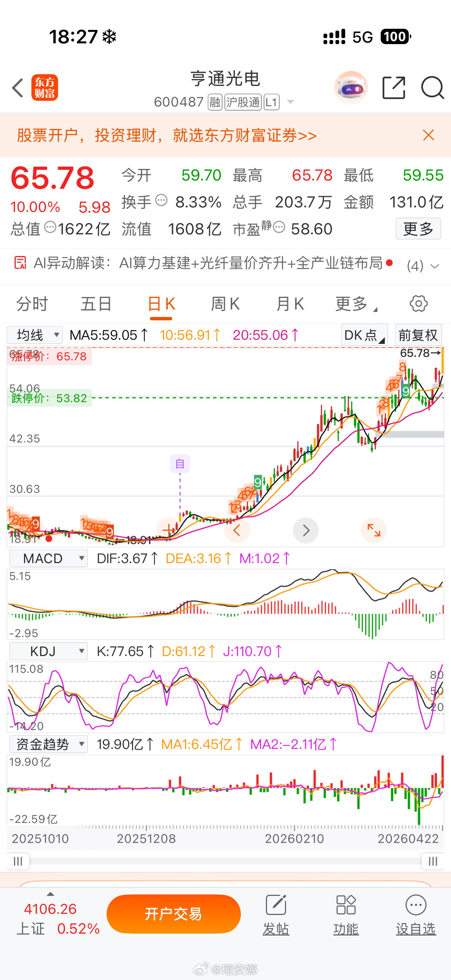Image resolution: width=451 pixels, height=980 pixels.
Task: Switch to the 周K tab
Action: (225, 304)
